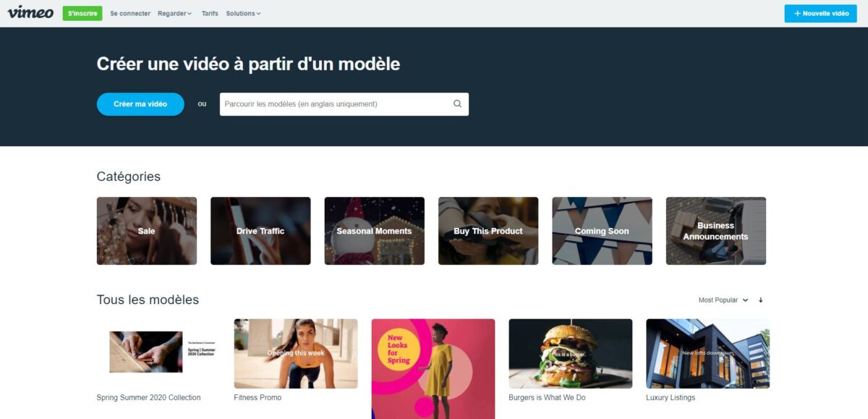Image resolution: width=868 pixels, height=419 pixels.
Task: Choose the Buy This Product category
Action: click(x=488, y=231)
